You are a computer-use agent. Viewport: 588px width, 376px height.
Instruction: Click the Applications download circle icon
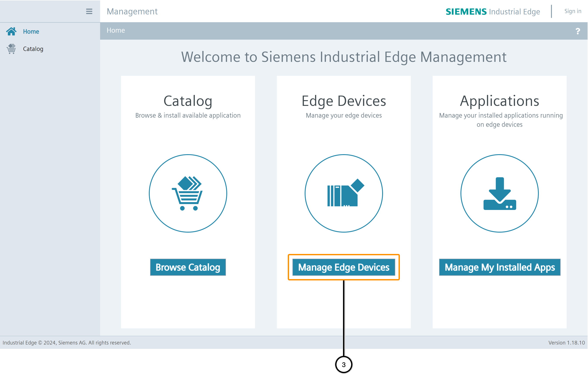(x=499, y=193)
